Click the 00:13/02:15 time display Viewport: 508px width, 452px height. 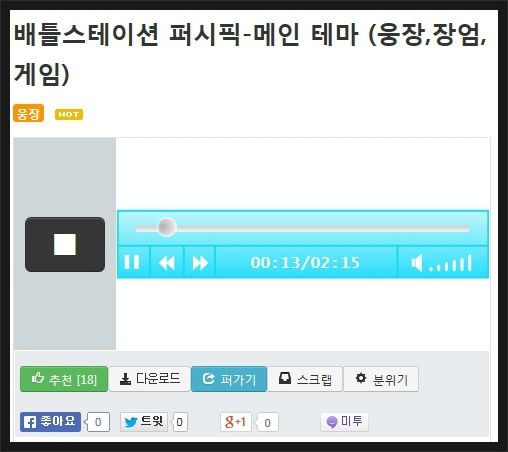pyautogui.click(x=306, y=263)
